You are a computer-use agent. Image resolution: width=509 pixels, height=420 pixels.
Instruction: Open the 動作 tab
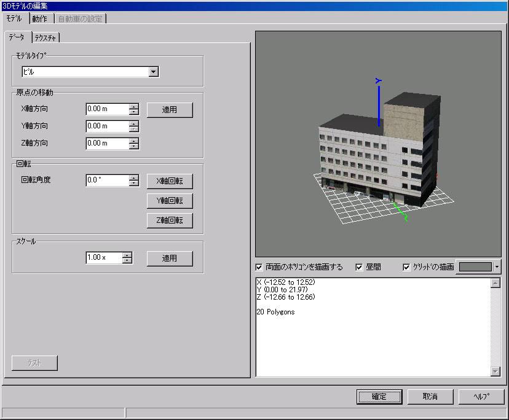click(x=40, y=19)
